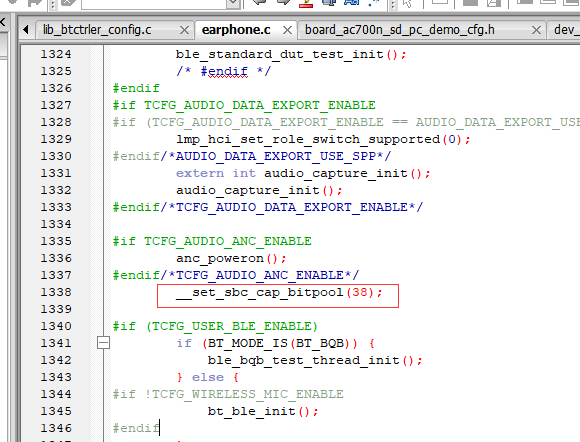Click lmp_hci_set_role_switch_supported(0) call

323,139
